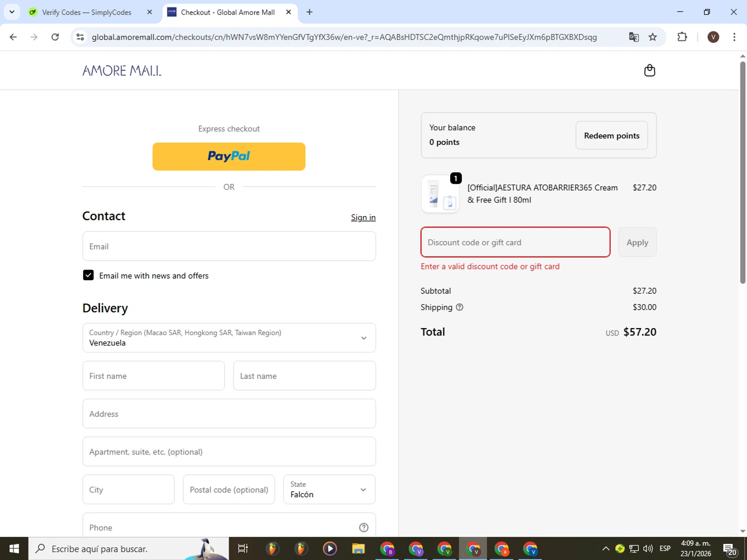Go back with the browser back arrow
This screenshot has width=747, height=560.
(x=13, y=37)
